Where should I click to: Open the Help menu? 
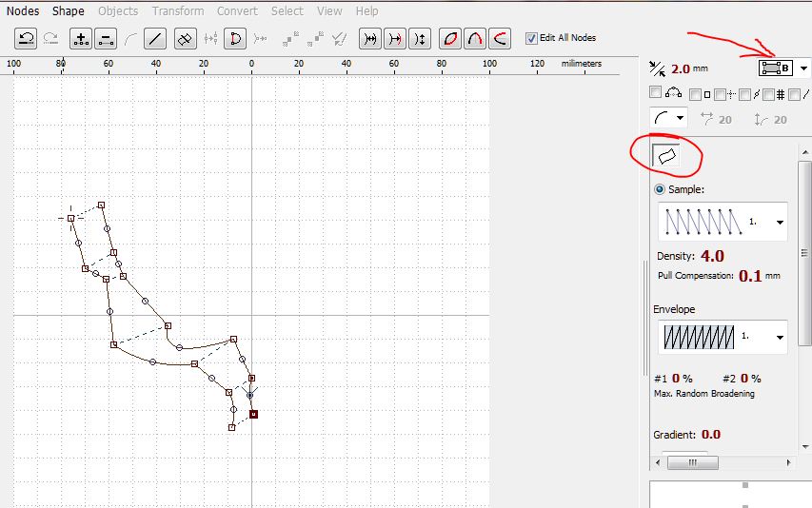click(x=366, y=10)
